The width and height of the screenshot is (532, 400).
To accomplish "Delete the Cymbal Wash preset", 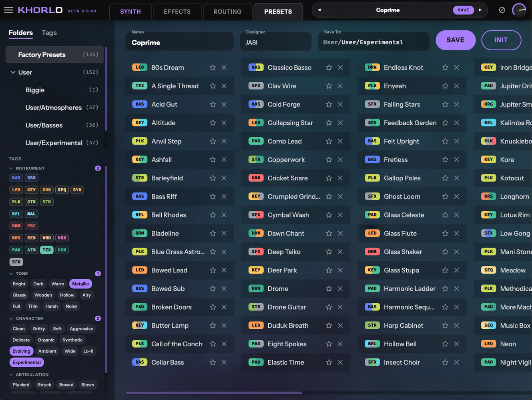I will [340, 215].
